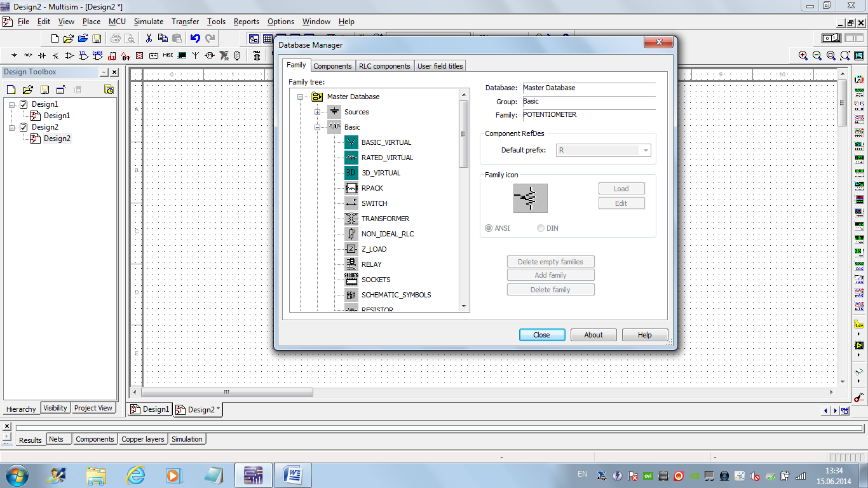Click the Cut scissors icon
This screenshot has height=488, width=868.
tap(149, 39)
